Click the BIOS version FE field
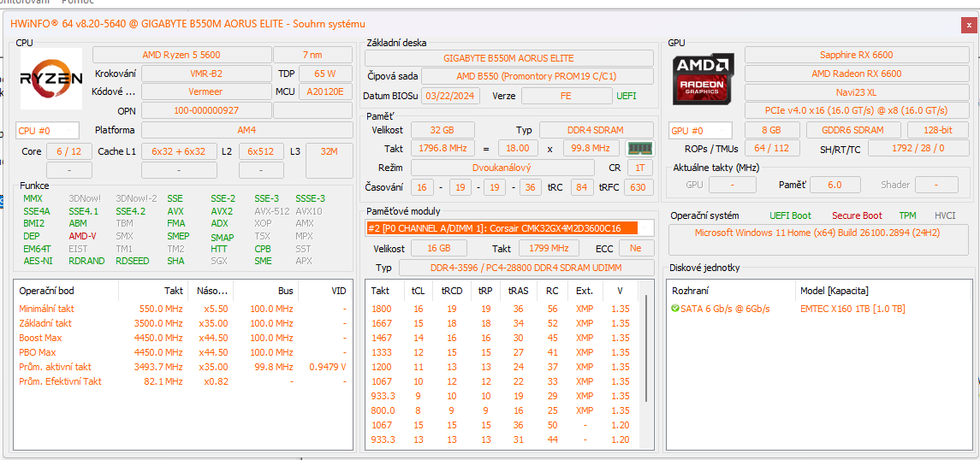 click(x=567, y=96)
